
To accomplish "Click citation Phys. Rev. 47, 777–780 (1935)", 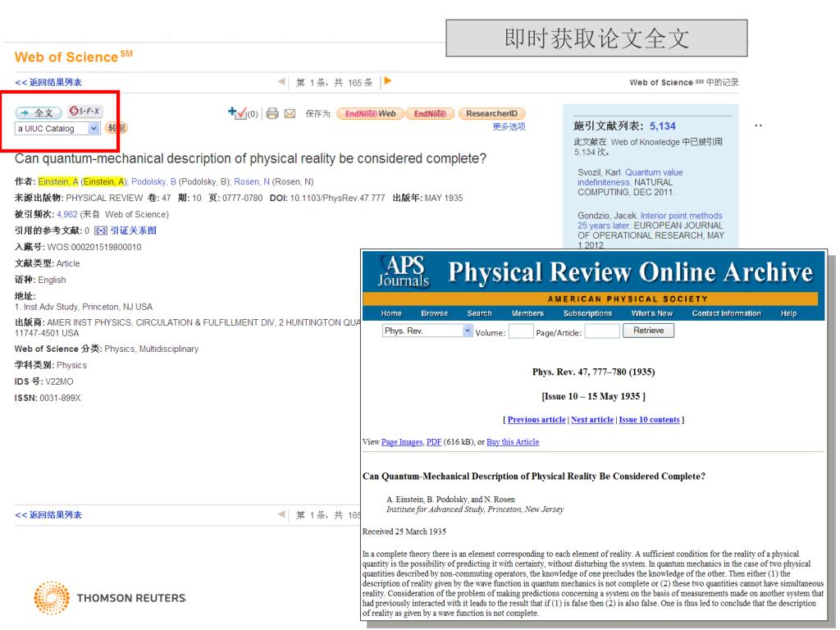I will [x=594, y=372].
